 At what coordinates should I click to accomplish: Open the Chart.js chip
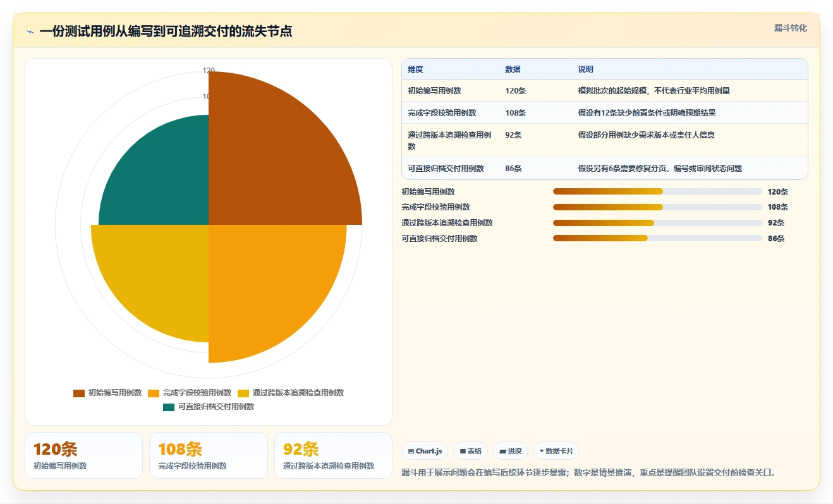(425, 451)
